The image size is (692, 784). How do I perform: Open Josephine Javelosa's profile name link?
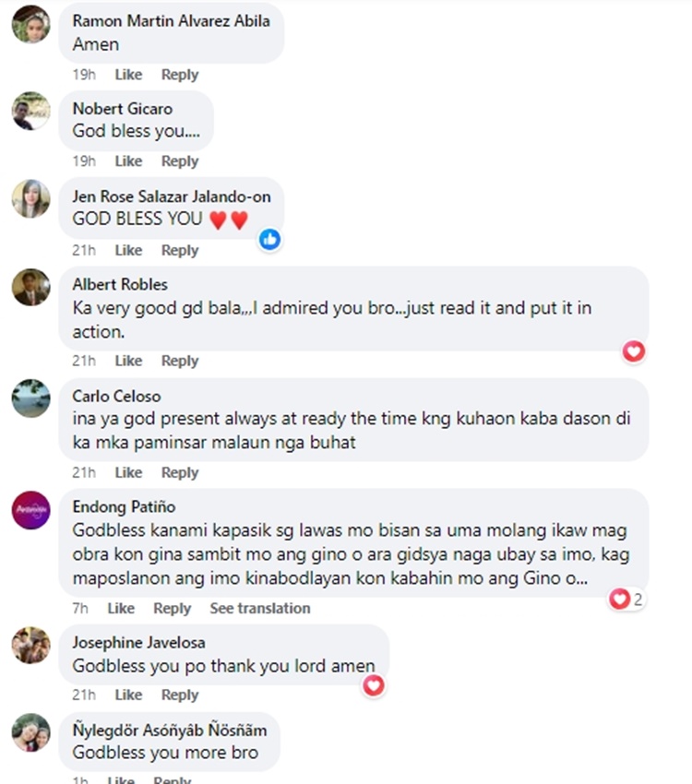coord(138,643)
